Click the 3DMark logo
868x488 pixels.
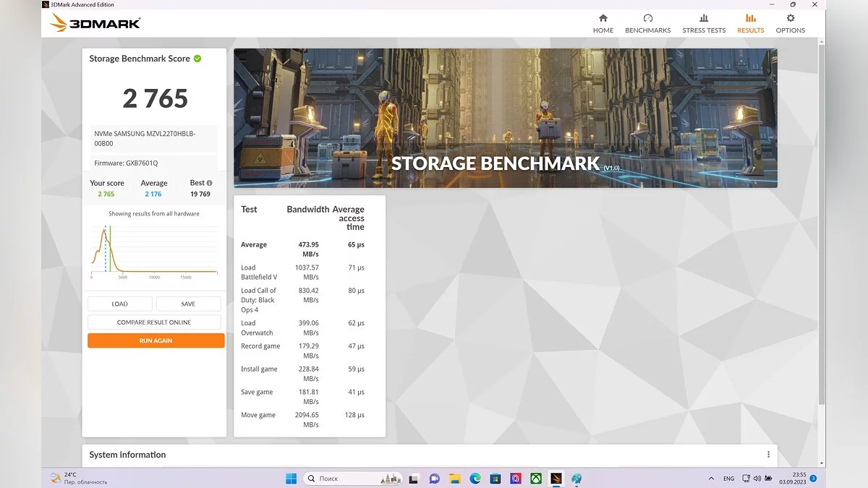pyautogui.click(x=95, y=23)
